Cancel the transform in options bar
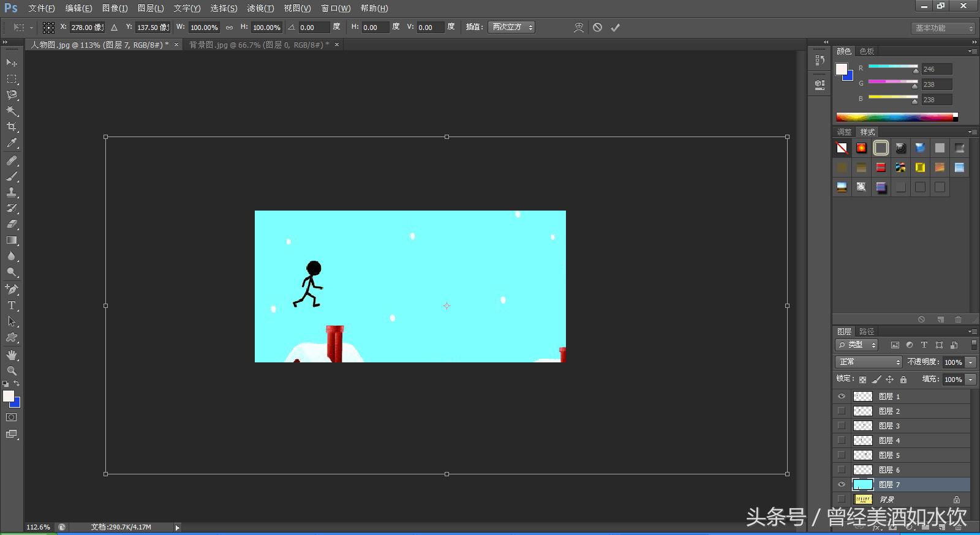The width and height of the screenshot is (980, 535). tap(597, 28)
